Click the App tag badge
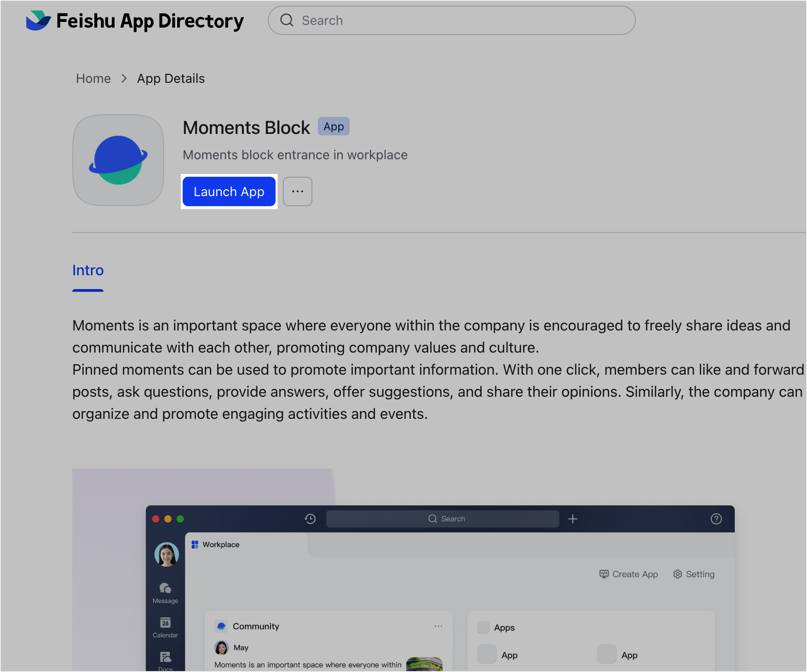Screen dimensions: 807x672 [334, 127]
